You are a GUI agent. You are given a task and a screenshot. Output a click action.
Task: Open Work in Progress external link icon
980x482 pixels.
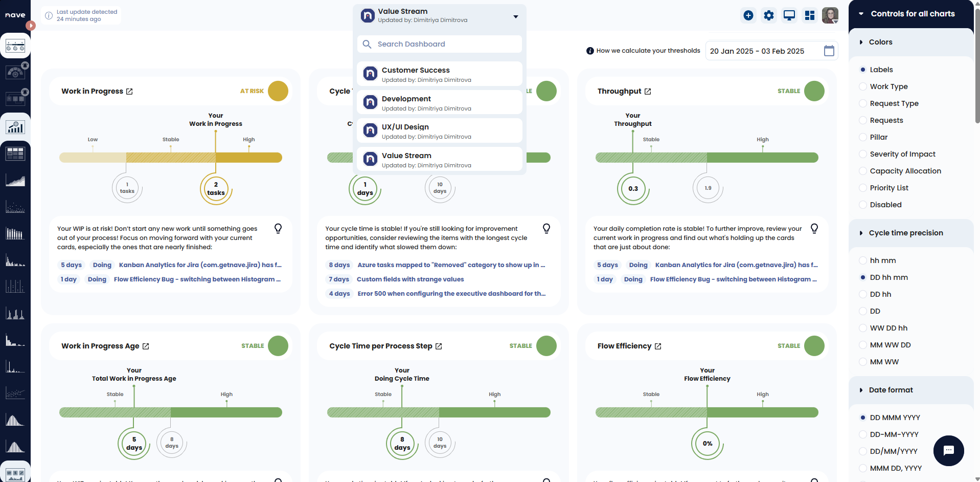point(129,92)
